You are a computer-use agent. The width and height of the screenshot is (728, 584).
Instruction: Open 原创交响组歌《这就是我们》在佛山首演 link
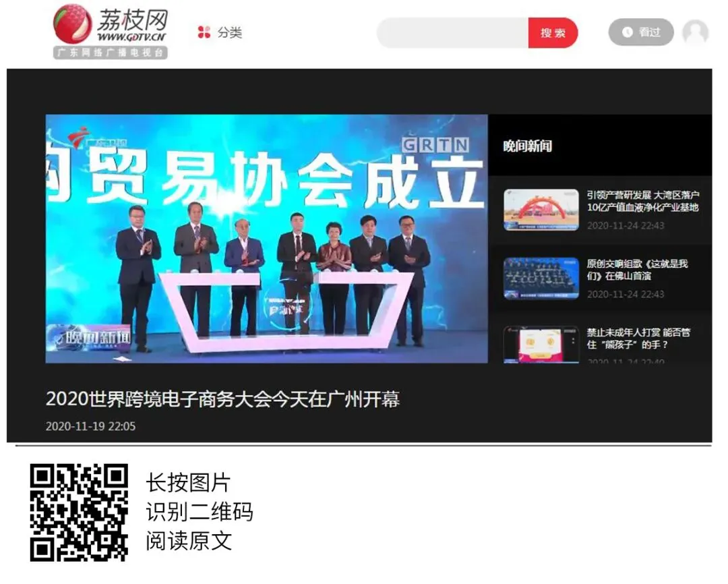(637, 270)
